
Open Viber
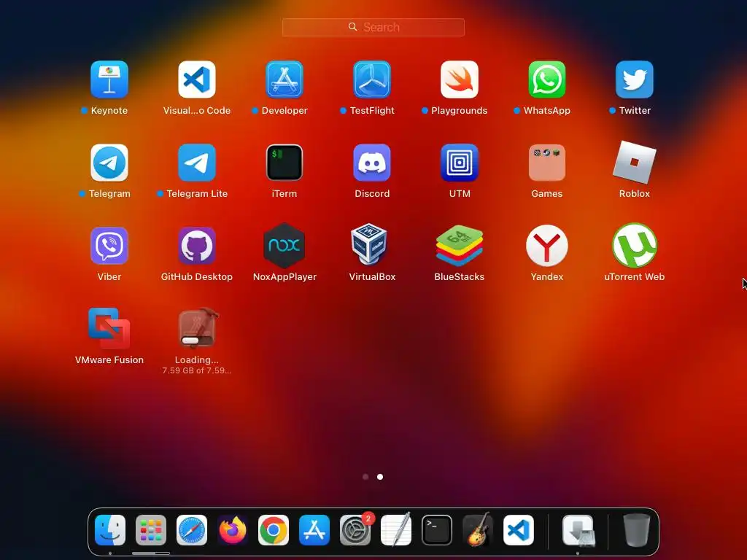(109, 246)
